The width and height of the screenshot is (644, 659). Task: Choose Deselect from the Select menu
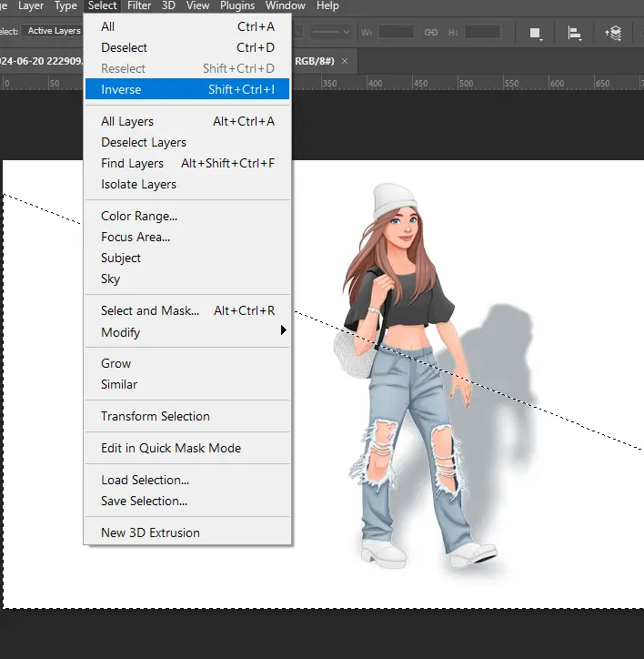pos(187,47)
